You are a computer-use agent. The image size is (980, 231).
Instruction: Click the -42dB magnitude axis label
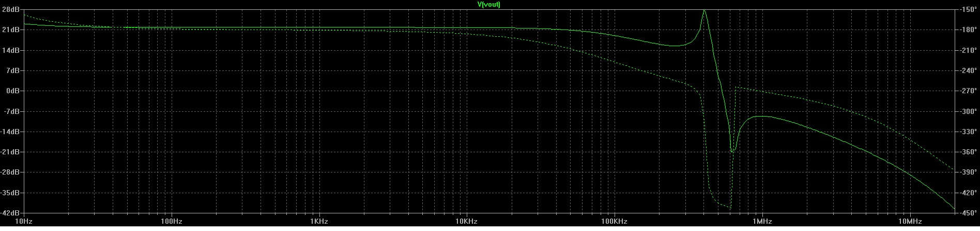pos(9,213)
